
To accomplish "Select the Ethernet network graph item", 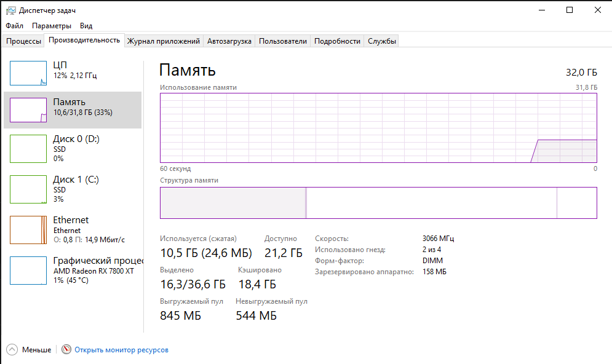I will [28, 230].
